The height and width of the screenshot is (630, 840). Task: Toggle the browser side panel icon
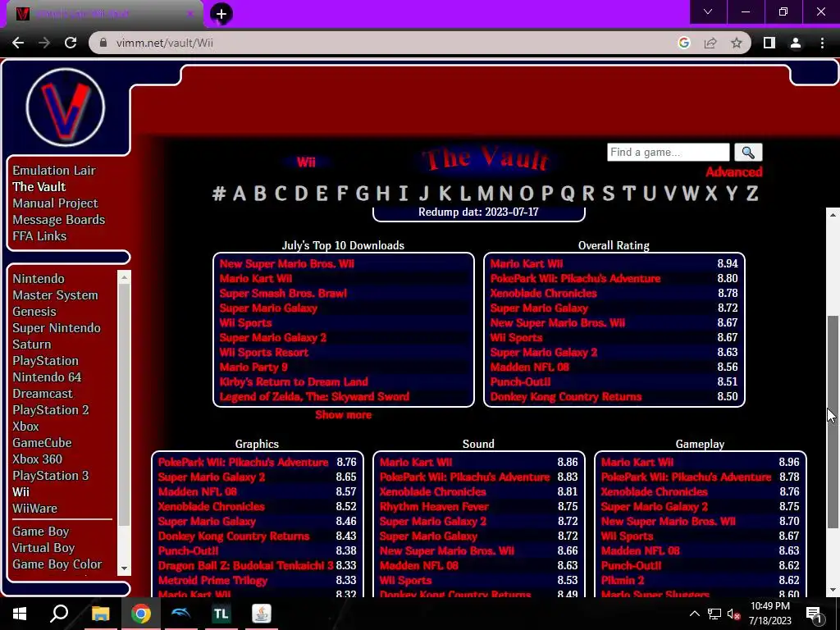[x=769, y=43]
